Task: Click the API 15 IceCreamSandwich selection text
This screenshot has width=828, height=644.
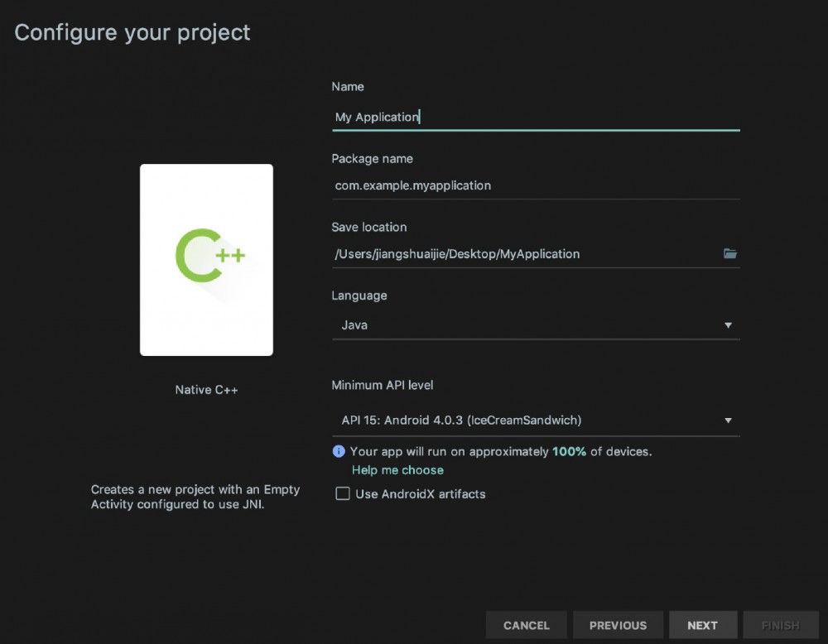Action: pyautogui.click(x=461, y=421)
